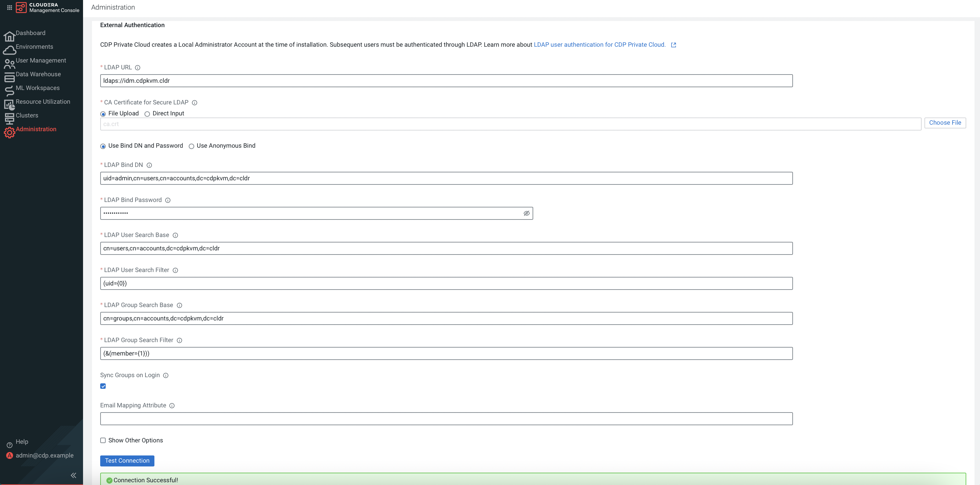Click the Test Connection button

(x=127, y=461)
